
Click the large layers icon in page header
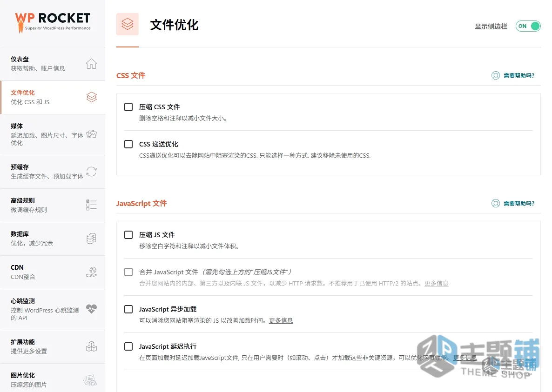click(128, 24)
